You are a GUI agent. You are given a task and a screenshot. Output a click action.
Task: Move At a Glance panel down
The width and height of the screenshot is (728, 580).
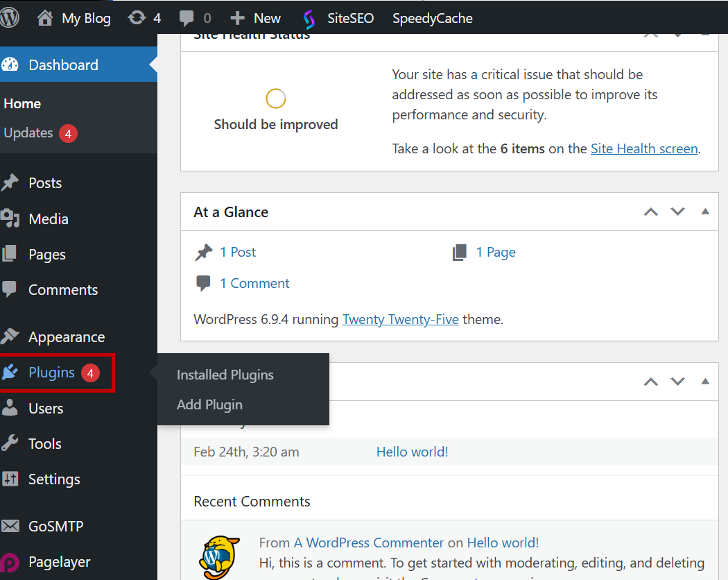[677, 212]
